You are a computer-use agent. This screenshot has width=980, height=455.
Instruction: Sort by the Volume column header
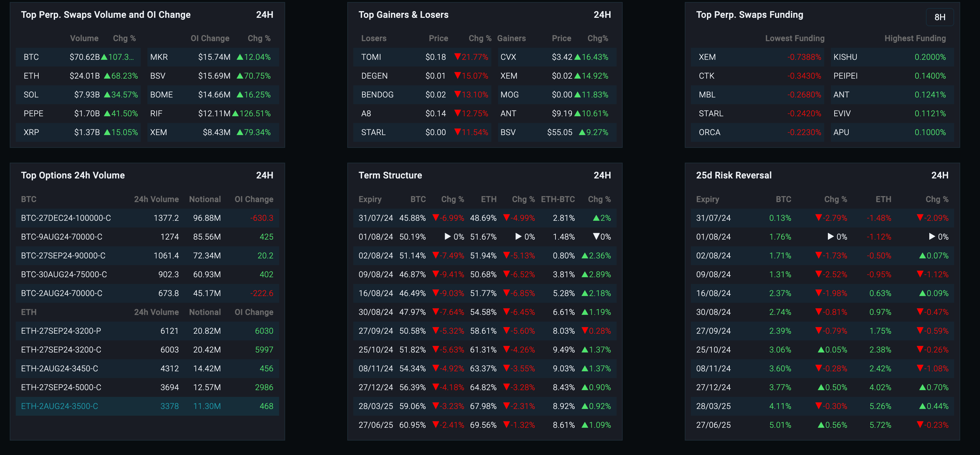coord(84,38)
